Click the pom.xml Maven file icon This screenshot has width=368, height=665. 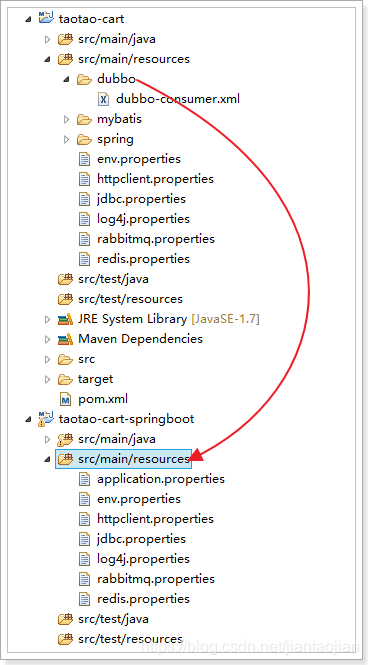click(x=66, y=399)
